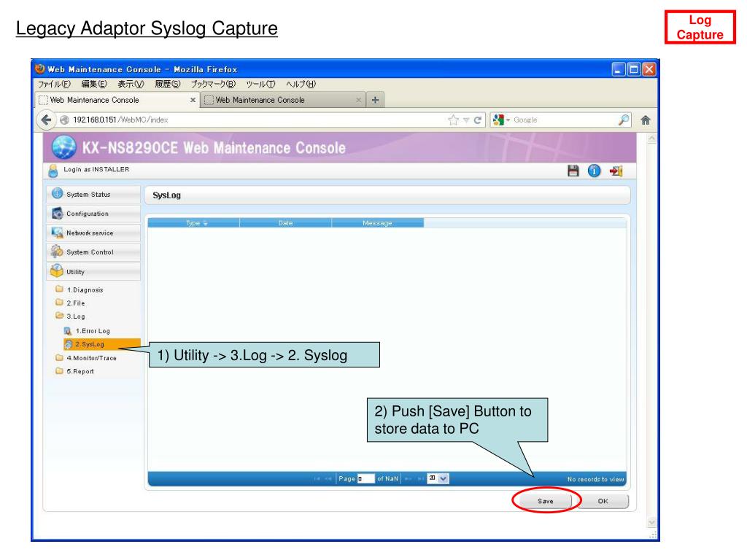Click the Date column header
Image resolution: width=747 pixels, height=560 pixels.
tap(285, 223)
